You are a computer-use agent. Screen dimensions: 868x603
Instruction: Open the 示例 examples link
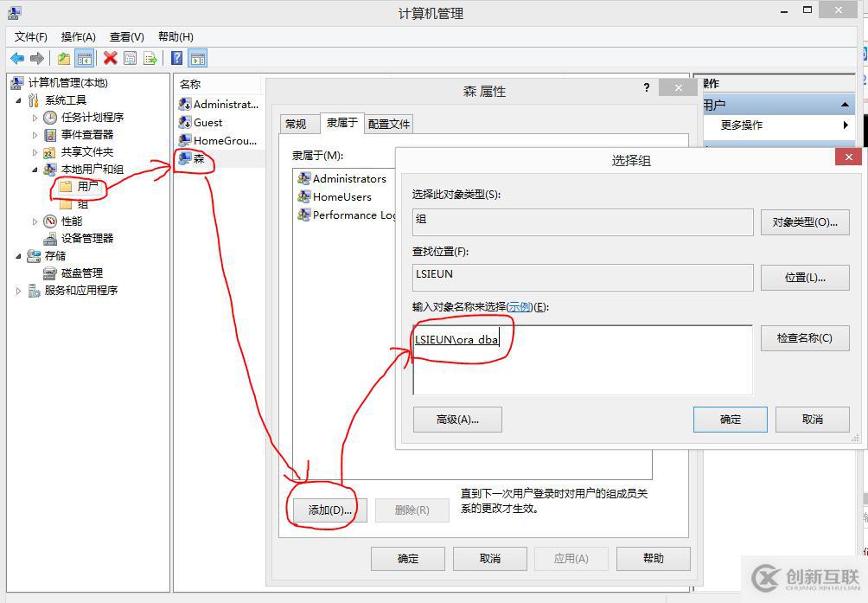click(x=520, y=307)
